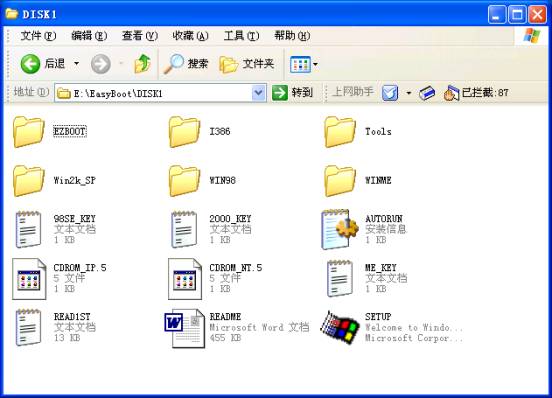Open the 收藏(A) menu
Viewport: 552px width, 398px height.
point(190,36)
